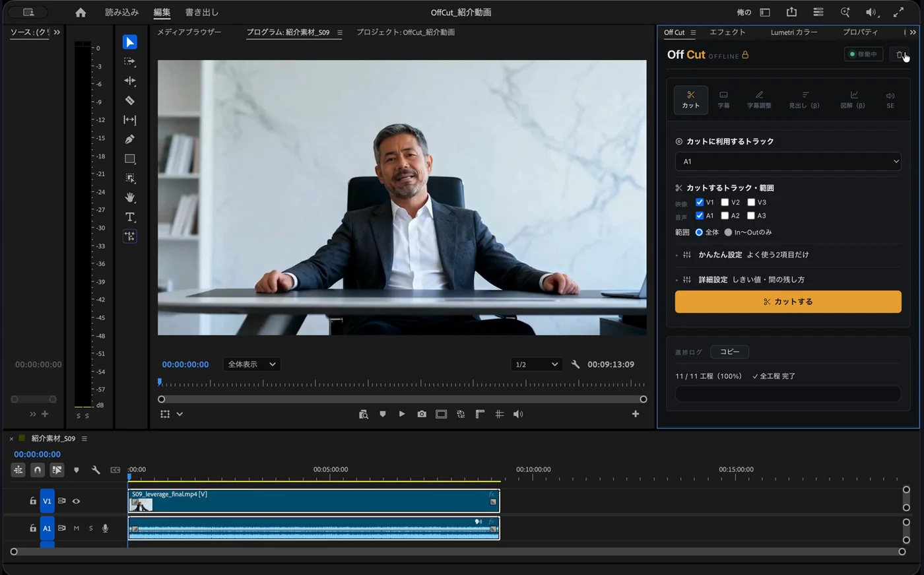Image resolution: width=924 pixels, height=575 pixels.
Task: Click the Home icon in top bar
Action: [81, 13]
